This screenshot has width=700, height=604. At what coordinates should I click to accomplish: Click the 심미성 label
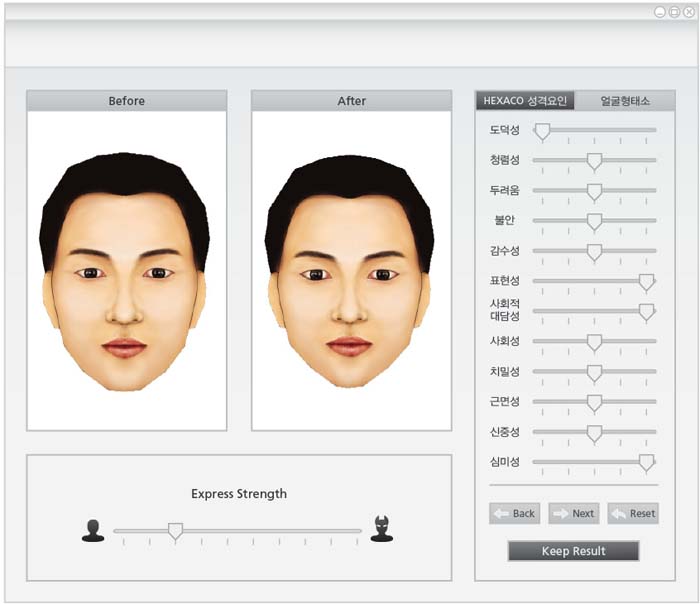[x=504, y=462]
